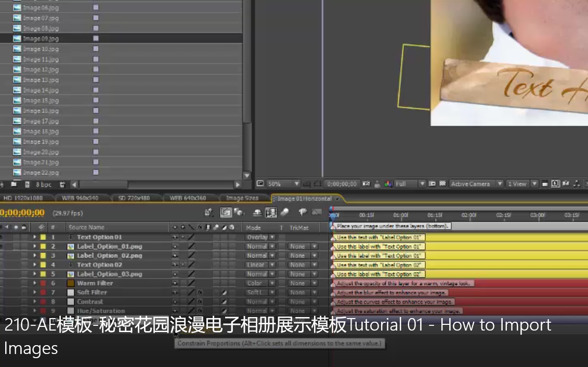
Task: Click red label swatch of Warm Filter layer
Action: pos(43,283)
